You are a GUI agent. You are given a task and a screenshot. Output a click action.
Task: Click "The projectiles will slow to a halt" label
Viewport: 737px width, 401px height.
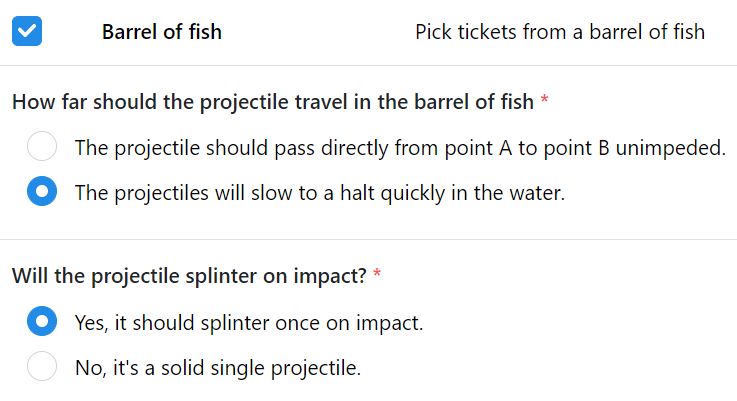pos(226,193)
